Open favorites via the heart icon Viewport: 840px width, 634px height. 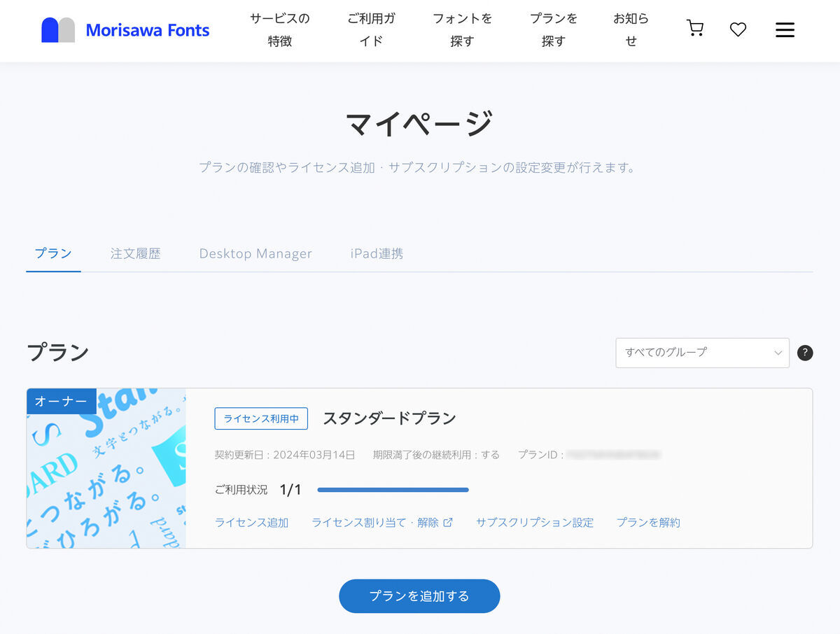[x=738, y=29]
